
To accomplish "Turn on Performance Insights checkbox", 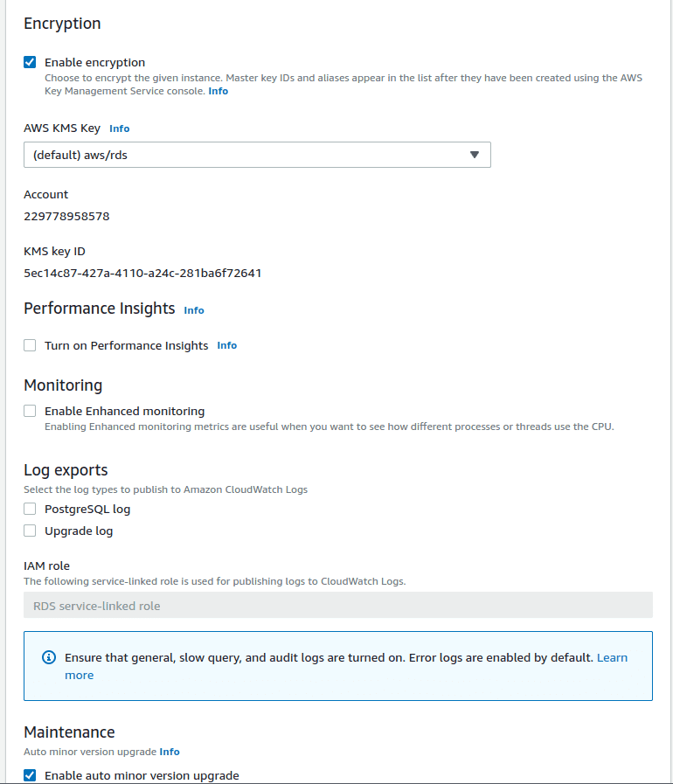I will (x=30, y=345).
